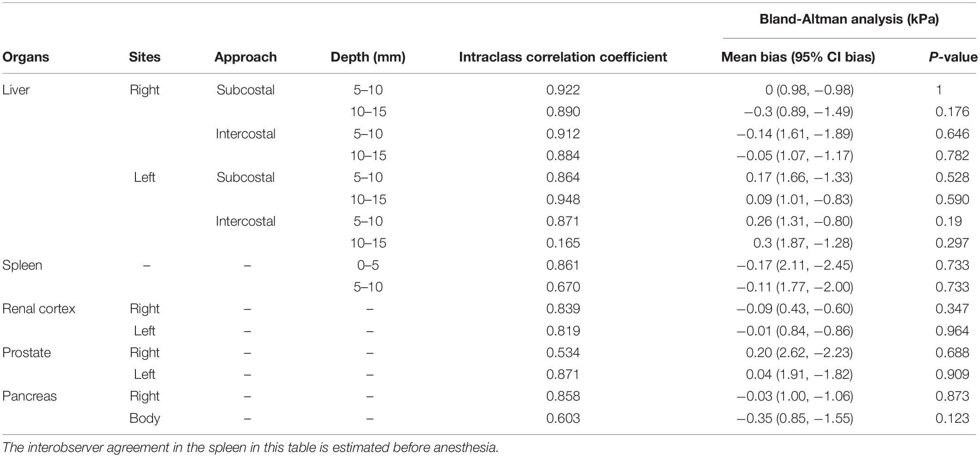The width and height of the screenshot is (980, 457).
Task: Select the Depth (mm) column header
Action: pos(368,57)
